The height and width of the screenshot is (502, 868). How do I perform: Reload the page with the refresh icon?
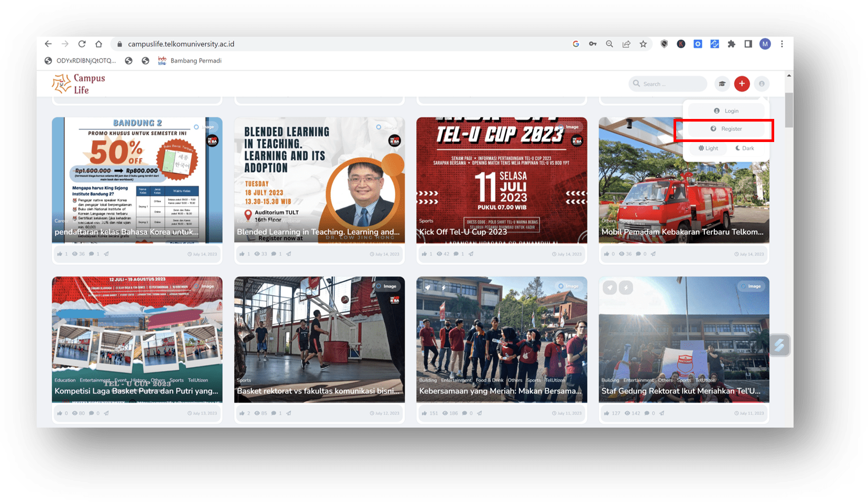coord(82,44)
